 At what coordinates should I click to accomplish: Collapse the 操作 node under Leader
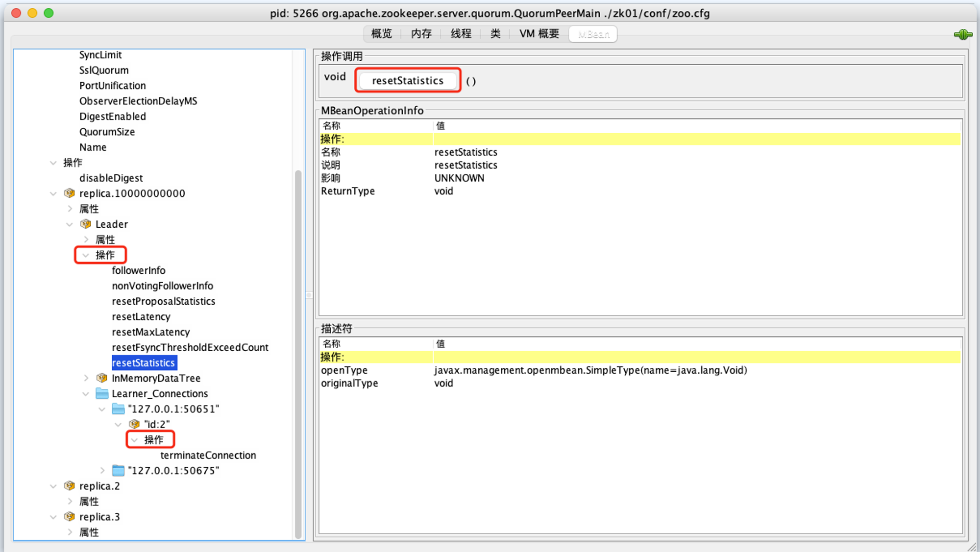(86, 255)
